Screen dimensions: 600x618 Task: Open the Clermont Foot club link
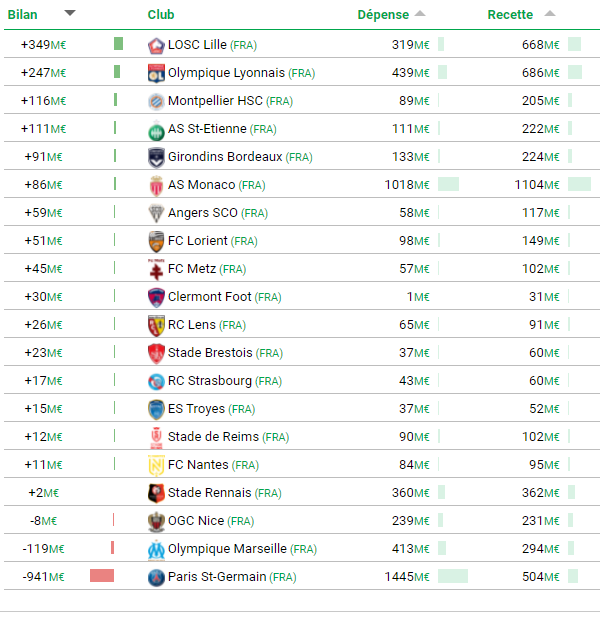tap(209, 297)
